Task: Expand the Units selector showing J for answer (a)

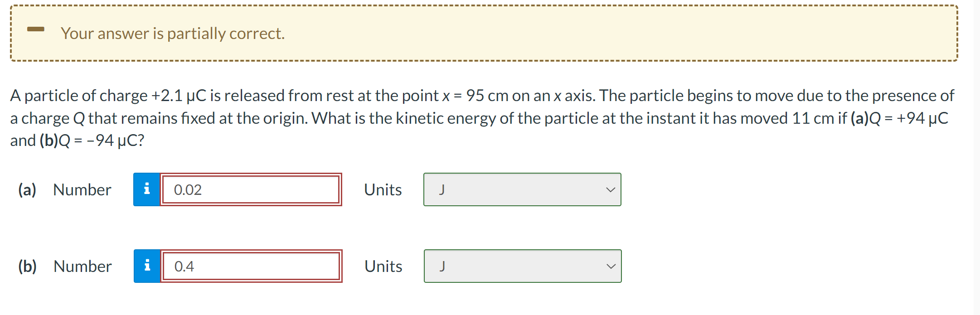Action: point(521,189)
